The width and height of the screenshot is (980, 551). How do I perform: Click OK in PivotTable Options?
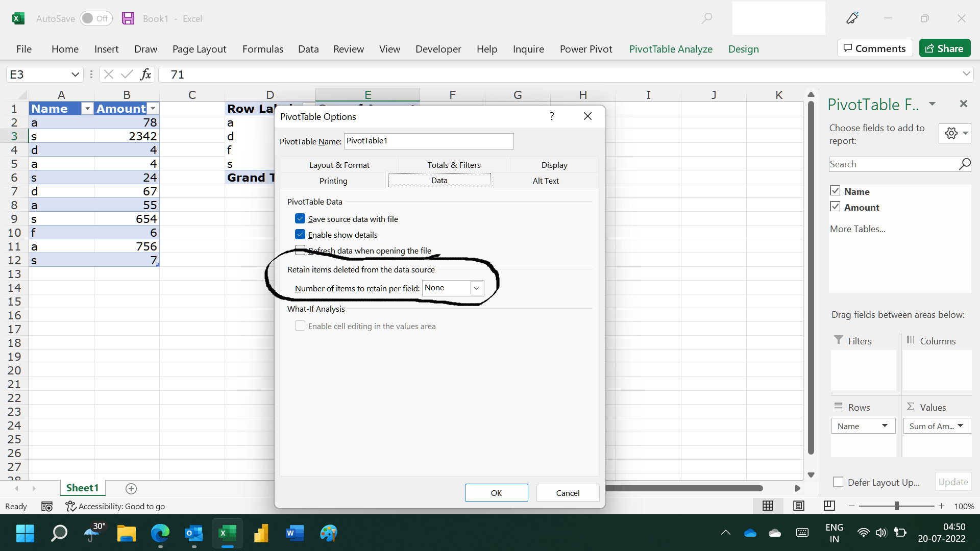coord(497,493)
